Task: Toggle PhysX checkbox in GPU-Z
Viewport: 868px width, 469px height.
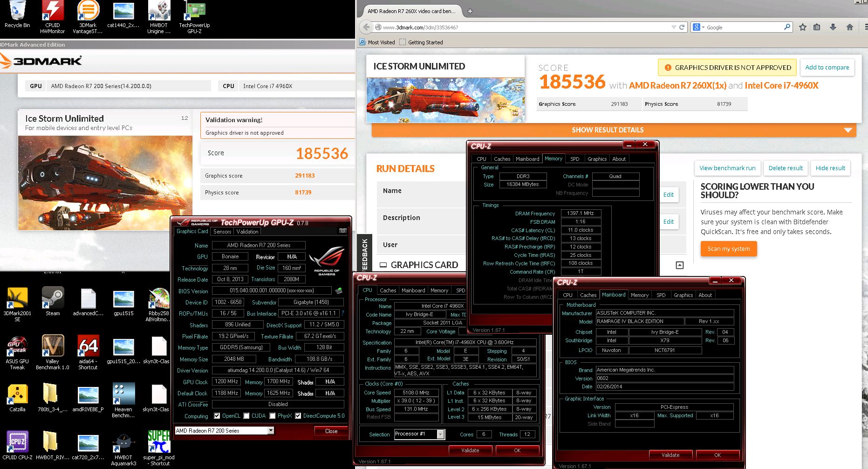Action: (x=273, y=416)
